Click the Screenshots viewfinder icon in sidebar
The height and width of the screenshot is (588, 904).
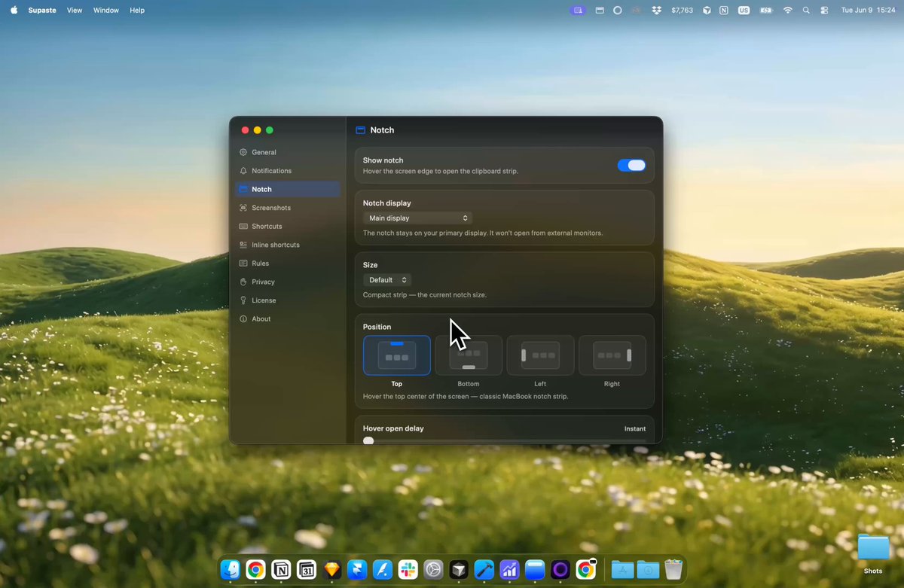point(243,208)
